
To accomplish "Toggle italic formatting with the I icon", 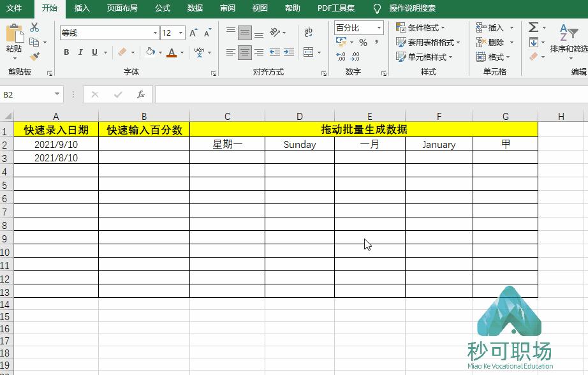I will point(80,52).
